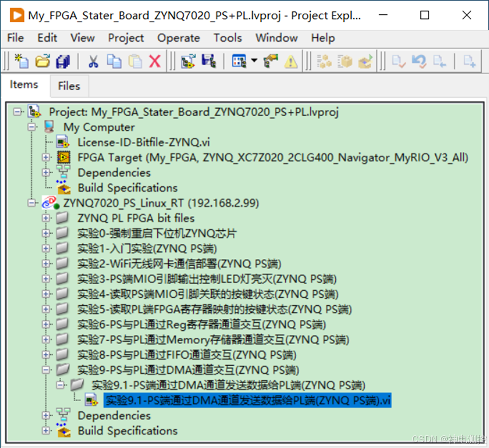
Task: Open the Operate menu
Action: (178, 38)
